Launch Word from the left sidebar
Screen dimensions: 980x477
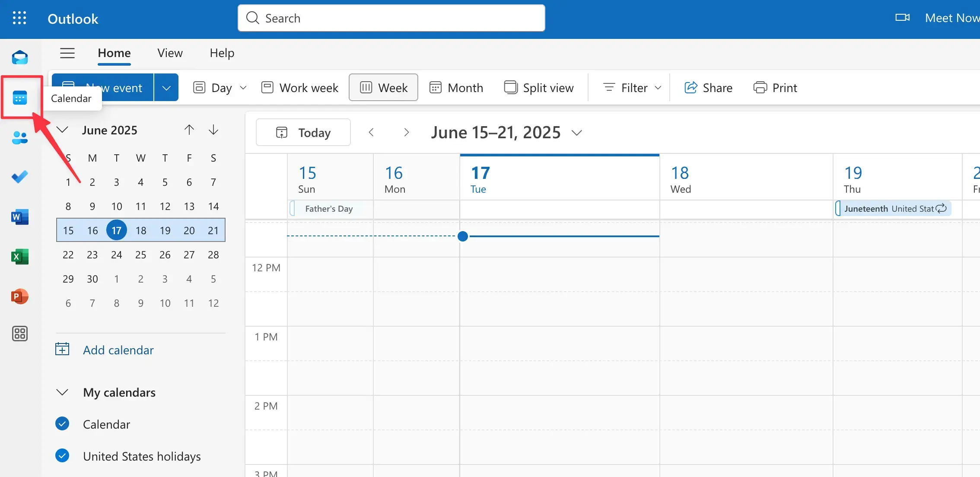[x=20, y=217]
